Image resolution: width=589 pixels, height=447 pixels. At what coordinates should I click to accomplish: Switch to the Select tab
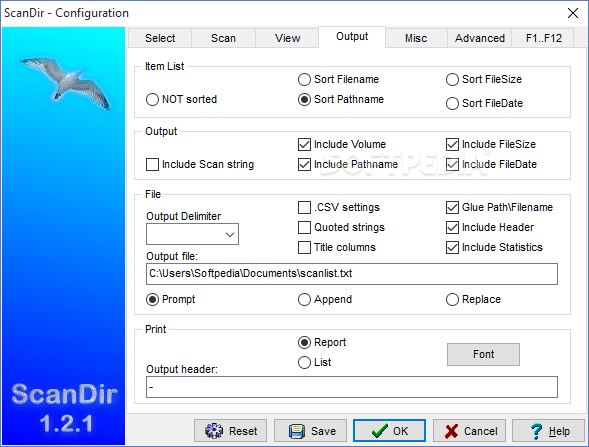pos(160,38)
